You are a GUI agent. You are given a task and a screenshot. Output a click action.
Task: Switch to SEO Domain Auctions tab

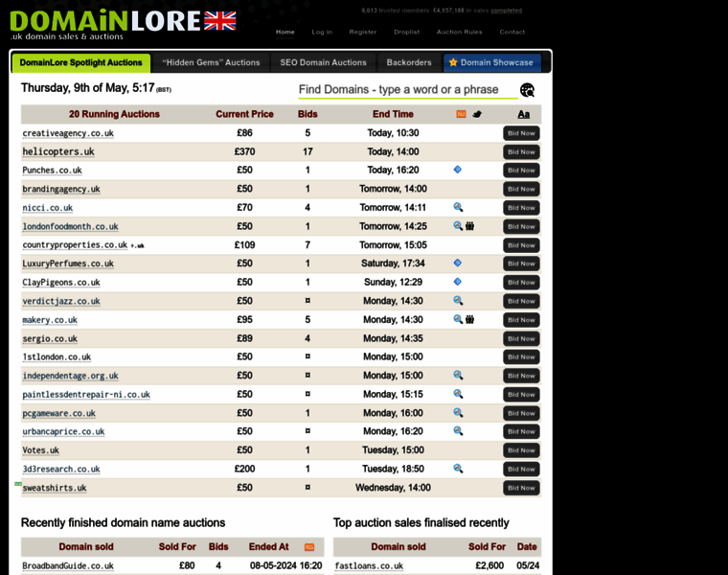323,62
